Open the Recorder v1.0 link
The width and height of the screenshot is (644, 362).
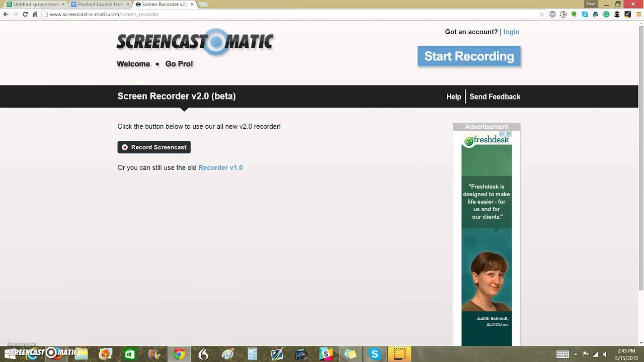coord(220,167)
